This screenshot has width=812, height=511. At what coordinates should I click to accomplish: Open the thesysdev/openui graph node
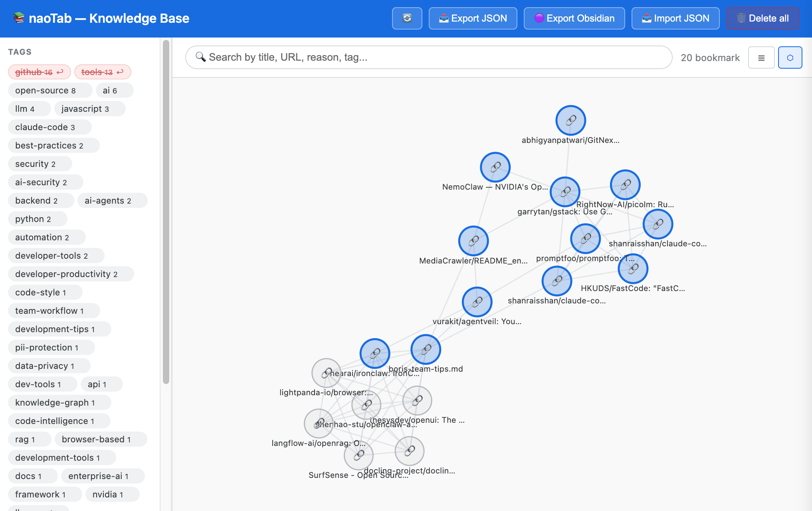click(417, 400)
